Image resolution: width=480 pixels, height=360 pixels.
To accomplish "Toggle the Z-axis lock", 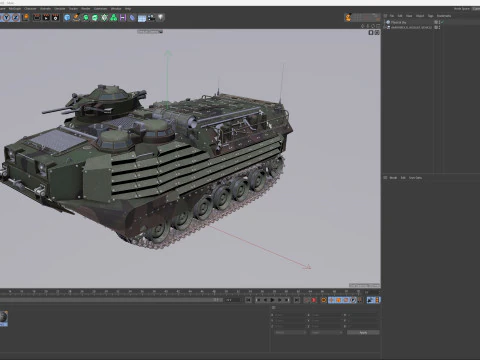I will tap(16, 17).
